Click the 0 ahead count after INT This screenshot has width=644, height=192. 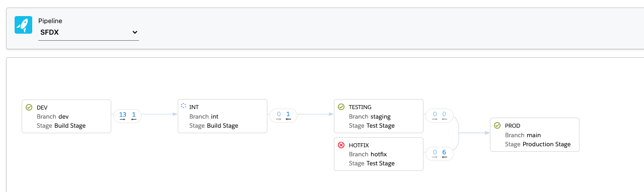tap(279, 115)
